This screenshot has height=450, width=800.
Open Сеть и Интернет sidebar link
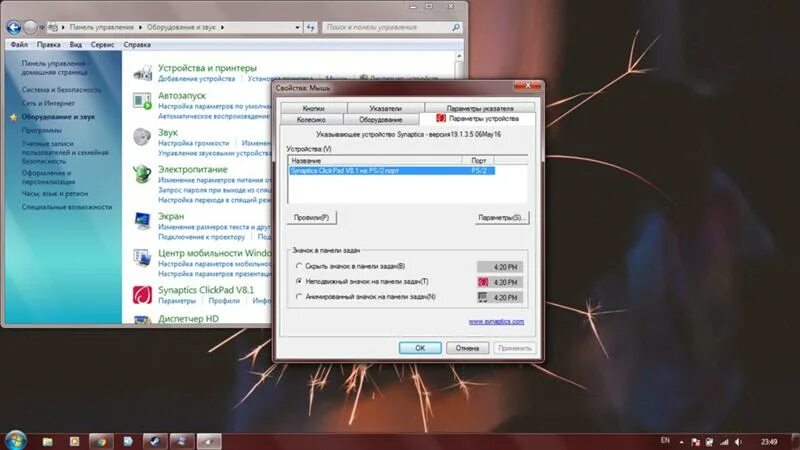(48, 103)
